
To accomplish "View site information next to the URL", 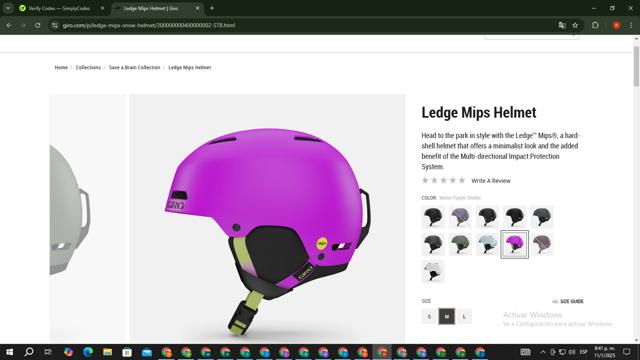I will [54, 25].
